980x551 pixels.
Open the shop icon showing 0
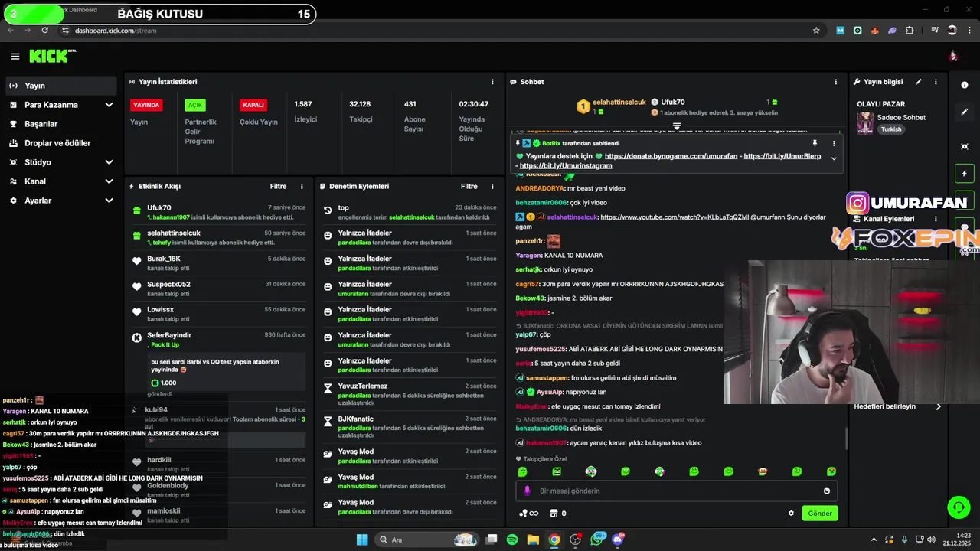tap(558, 514)
